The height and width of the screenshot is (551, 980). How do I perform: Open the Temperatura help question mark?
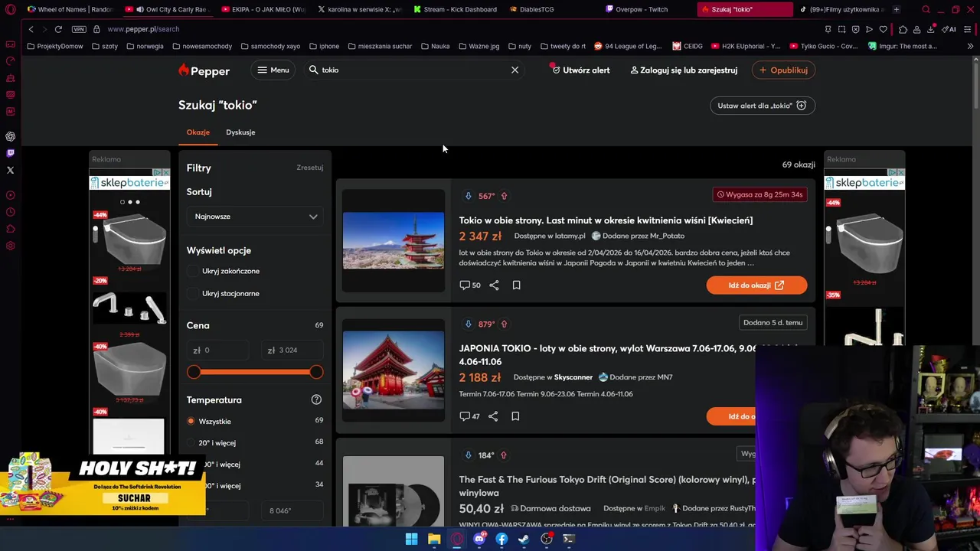click(316, 399)
